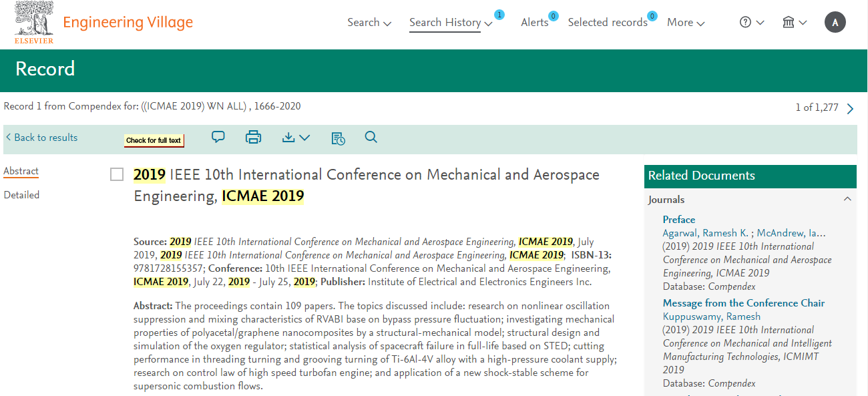Open the More dropdown in header
This screenshot has height=396, width=868.
pos(686,22)
